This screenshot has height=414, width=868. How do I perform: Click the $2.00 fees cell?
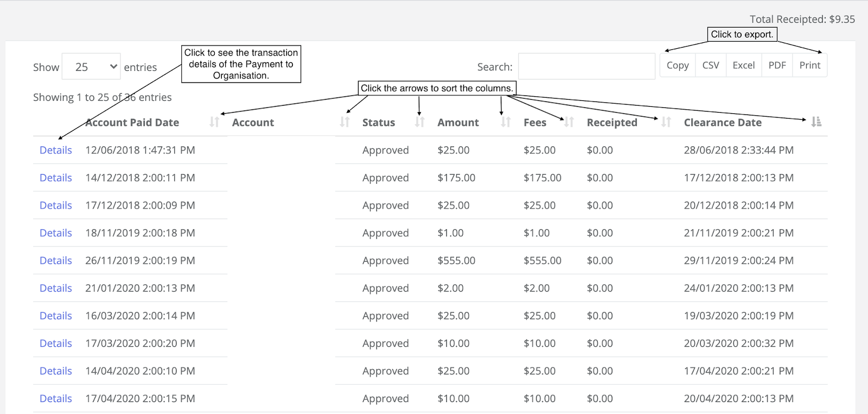pyautogui.click(x=537, y=288)
